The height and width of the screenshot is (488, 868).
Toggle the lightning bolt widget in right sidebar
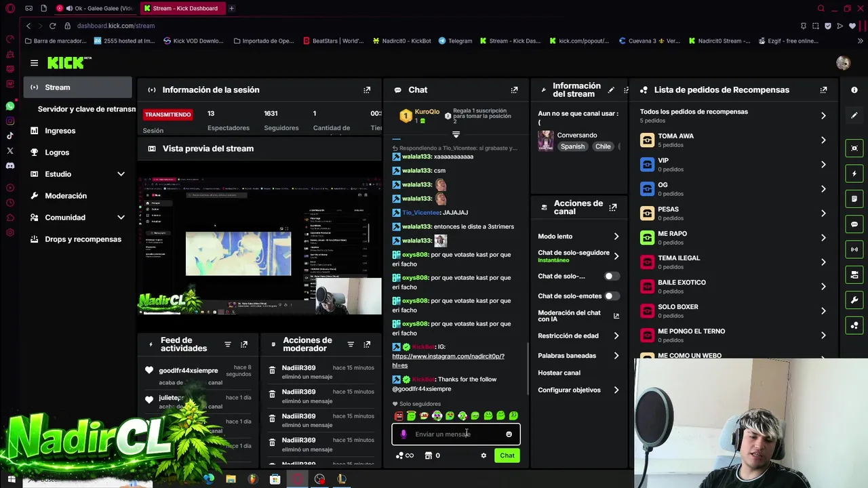tap(854, 174)
